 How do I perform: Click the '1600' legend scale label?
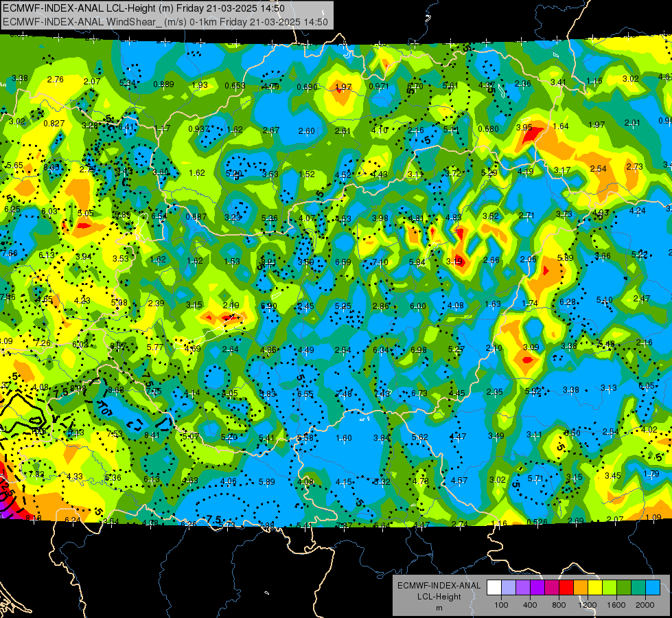click(x=616, y=605)
